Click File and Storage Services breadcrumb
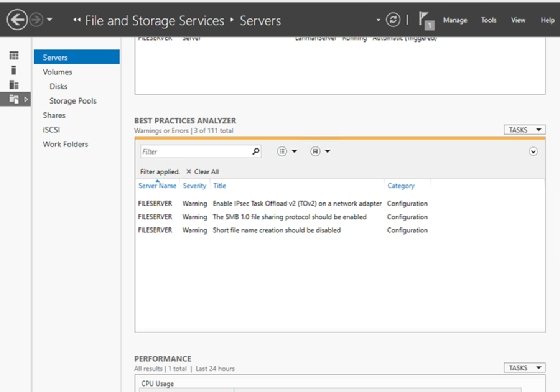The width and height of the screenshot is (560, 392). [155, 21]
